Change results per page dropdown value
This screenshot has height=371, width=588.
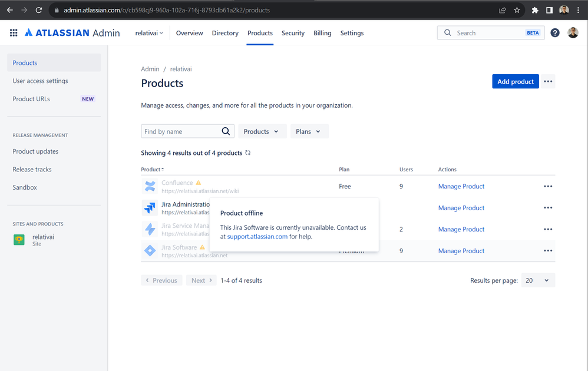pyautogui.click(x=538, y=280)
